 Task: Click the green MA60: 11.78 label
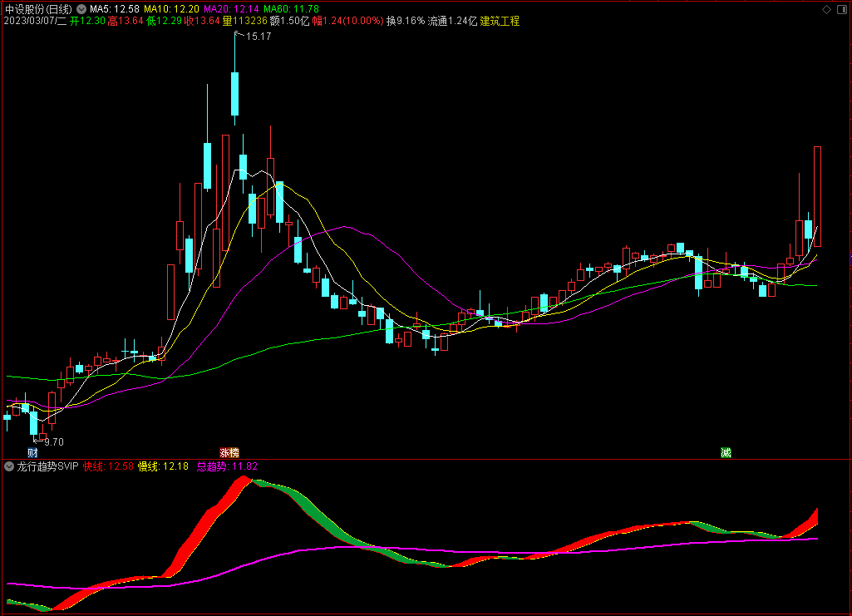tap(291, 9)
